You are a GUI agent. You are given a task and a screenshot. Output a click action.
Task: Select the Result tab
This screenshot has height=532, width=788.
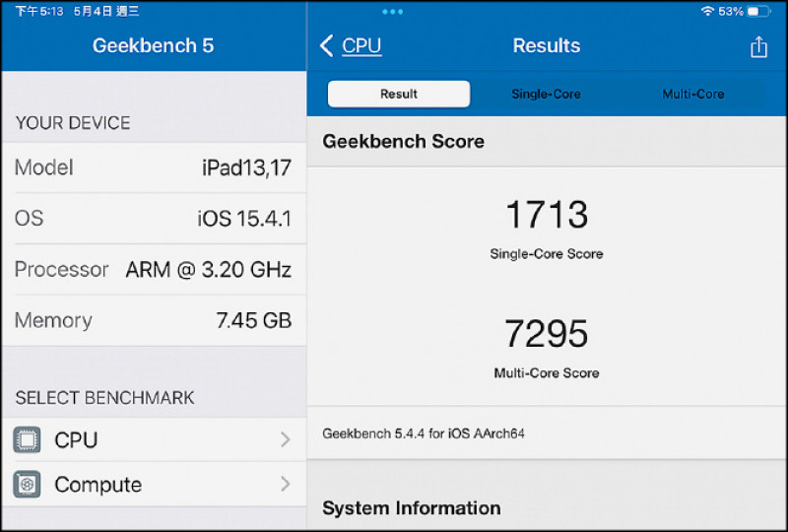tap(399, 94)
